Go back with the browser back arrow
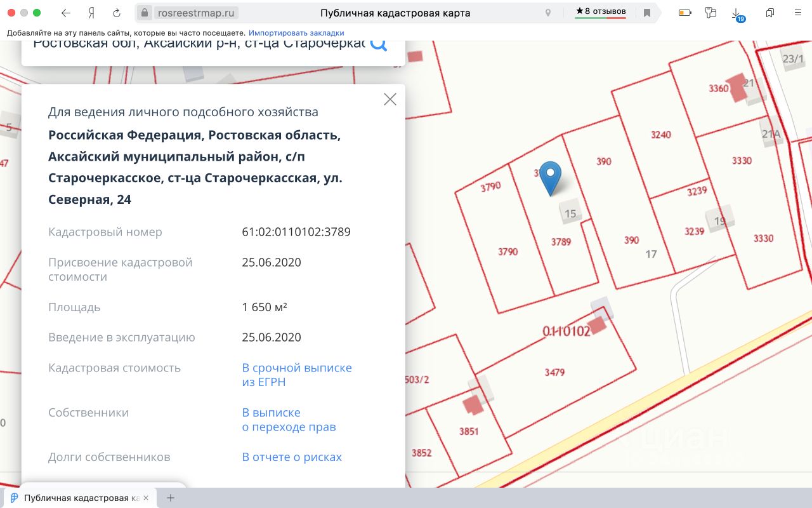Viewport: 812px width, 508px height. click(66, 13)
